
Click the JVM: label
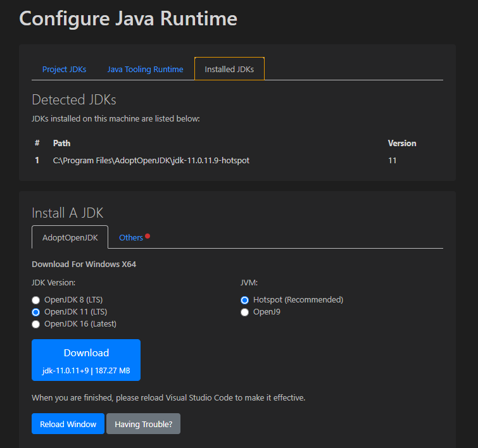pos(249,282)
